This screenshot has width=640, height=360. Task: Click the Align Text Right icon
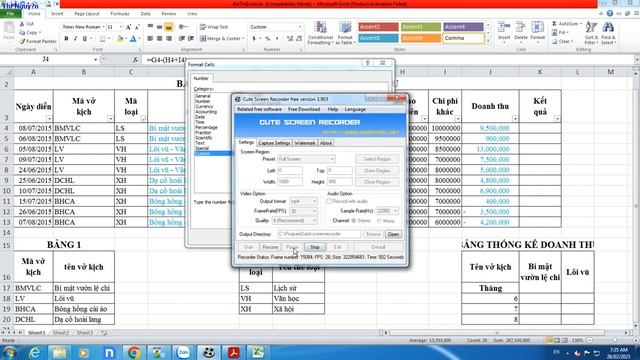[x=169, y=38]
